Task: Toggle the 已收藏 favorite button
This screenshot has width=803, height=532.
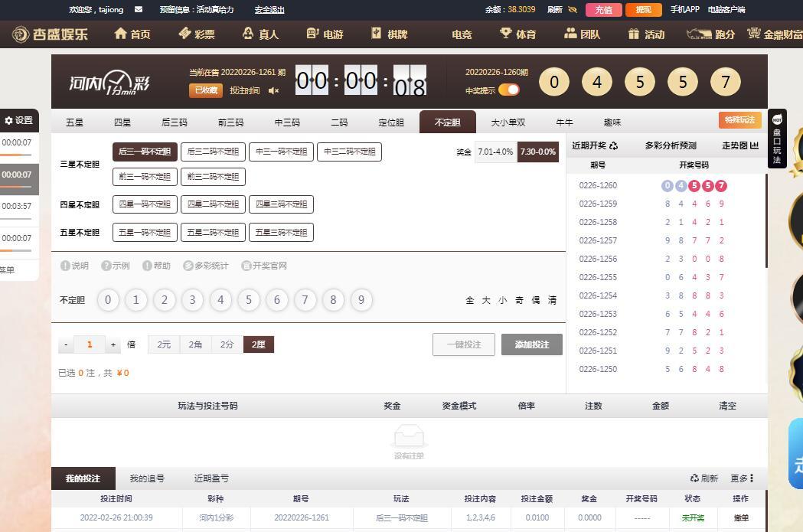Action: pyautogui.click(x=206, y=90)
